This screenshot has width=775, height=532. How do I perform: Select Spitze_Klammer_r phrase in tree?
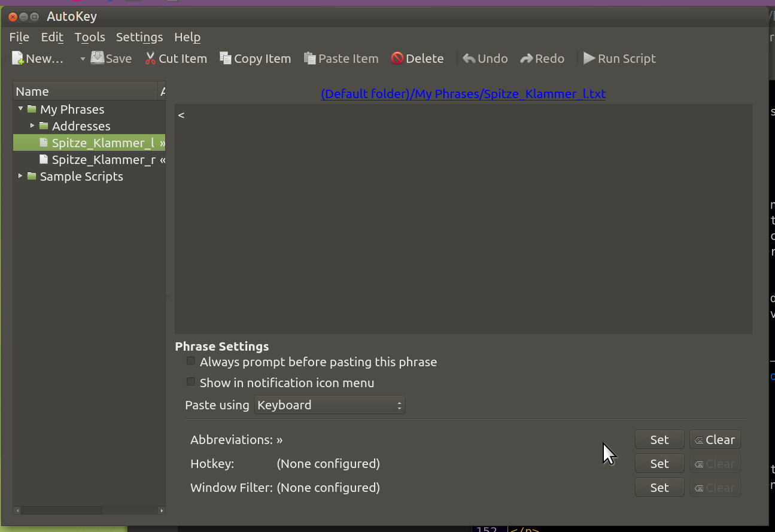click(103, 160)
